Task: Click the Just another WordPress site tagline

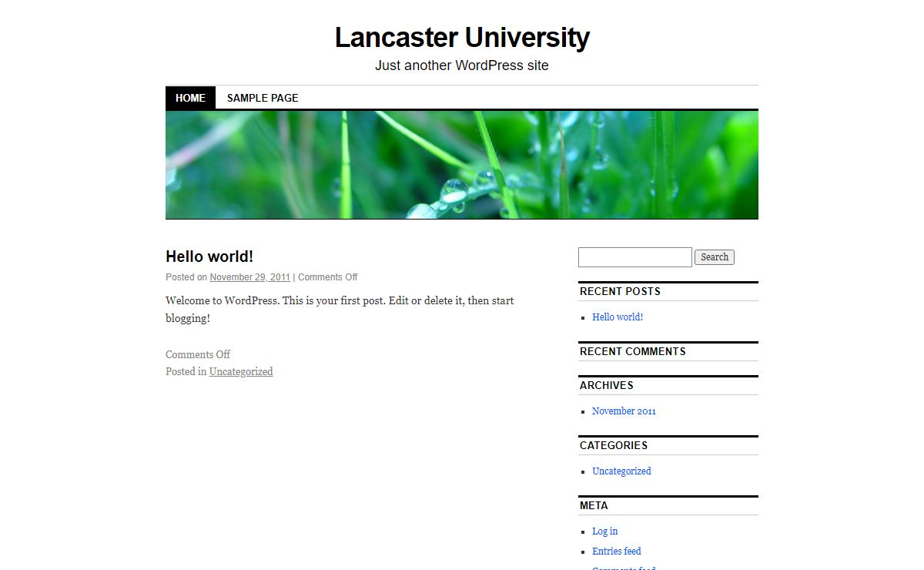Action: coord(462,65)
